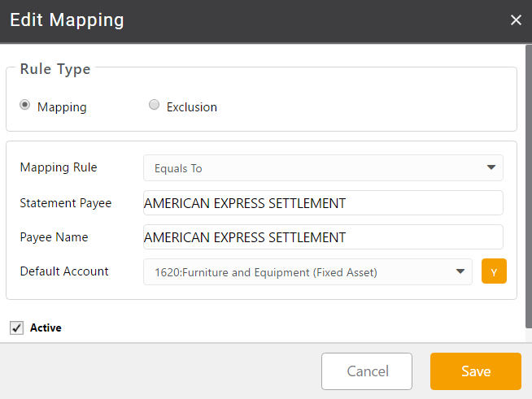The height and width of the screenshot is (399, 532).
Task: Click the Payee Name label
Action: 54,237
